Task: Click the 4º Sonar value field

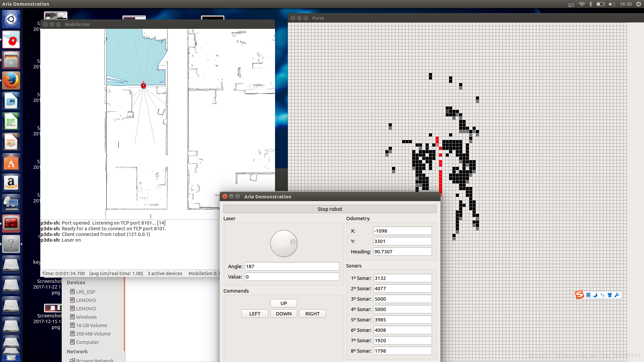Action: [x=402, y=309]
